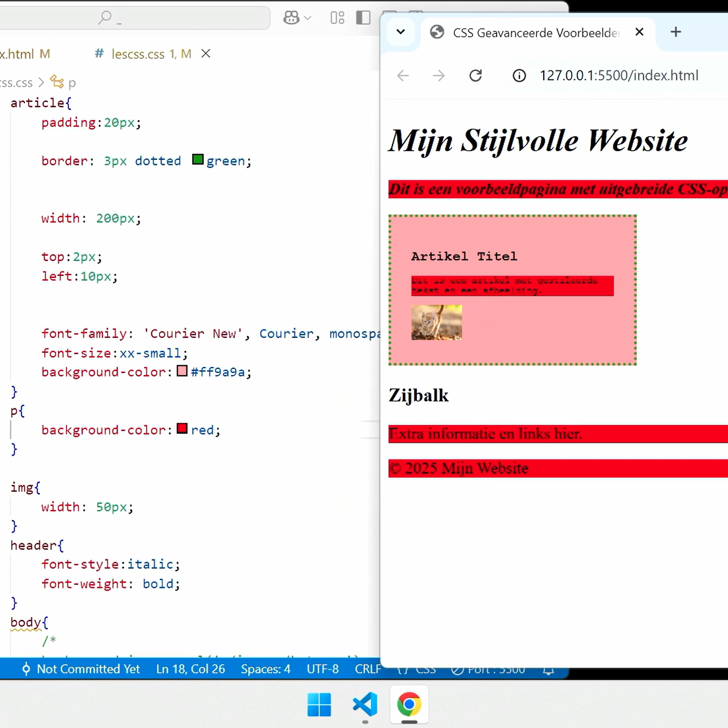Click the Customize Layout icon

(337, 18)
